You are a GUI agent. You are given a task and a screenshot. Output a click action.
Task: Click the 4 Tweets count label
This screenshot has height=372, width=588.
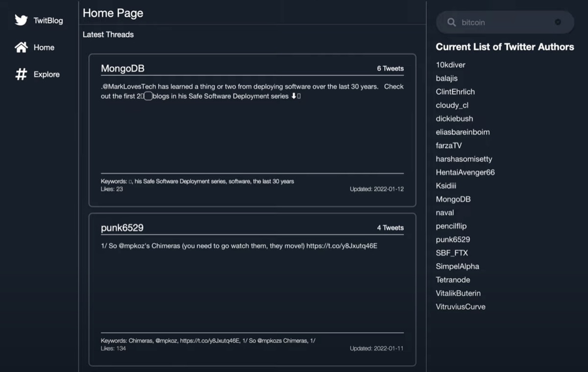tap(390, 228)
